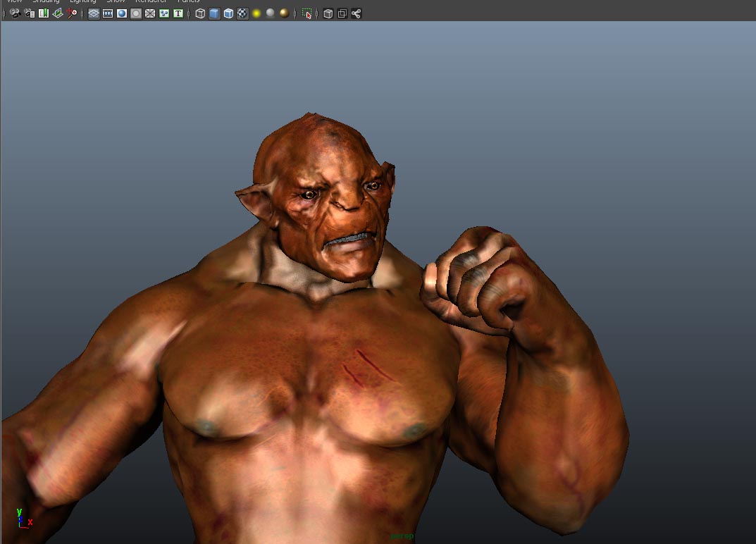Screen dimensions: 756x544
Task: Click the image plane icon
Action: (x=57, y=13)
